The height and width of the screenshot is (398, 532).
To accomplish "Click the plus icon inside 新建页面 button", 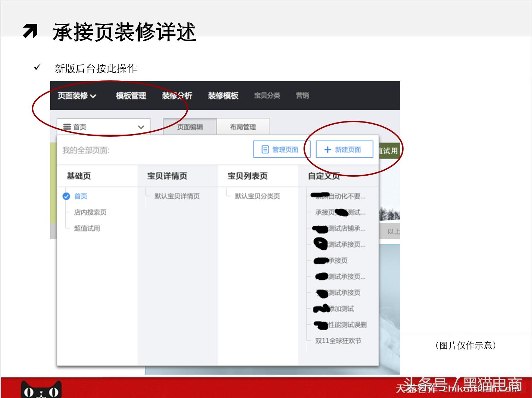I will [x=328, y=149].
